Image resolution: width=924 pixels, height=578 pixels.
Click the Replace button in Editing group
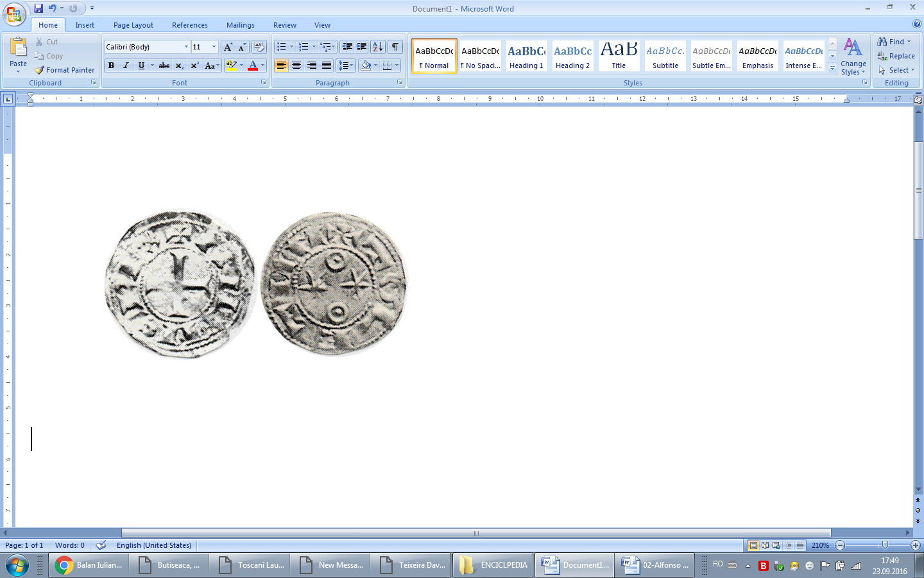(x=896, y=56)
